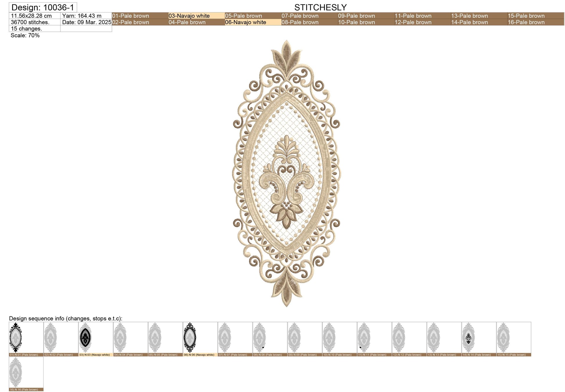The image size is (565, 392).
Task: Click the large embroidery design preview
Action: [287, 173]
